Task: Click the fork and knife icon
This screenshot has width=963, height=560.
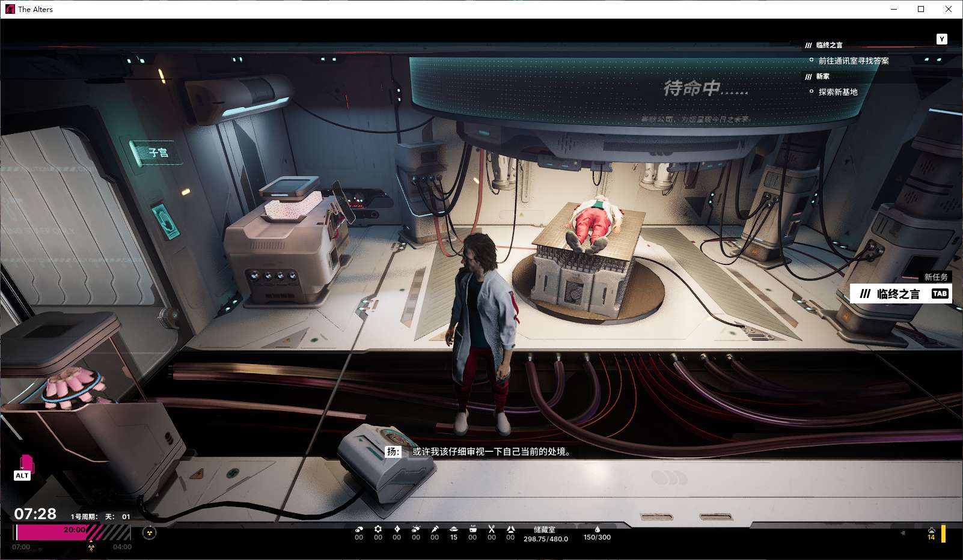Action: point(492,529)
